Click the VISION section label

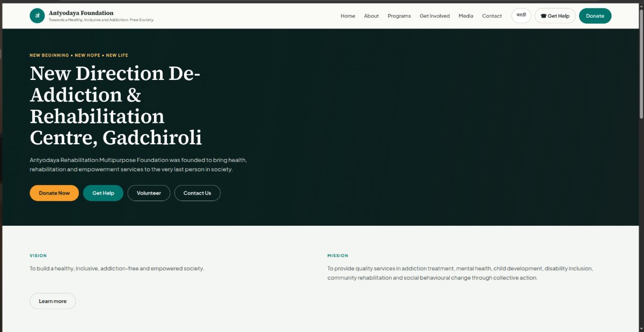(38, 256)
